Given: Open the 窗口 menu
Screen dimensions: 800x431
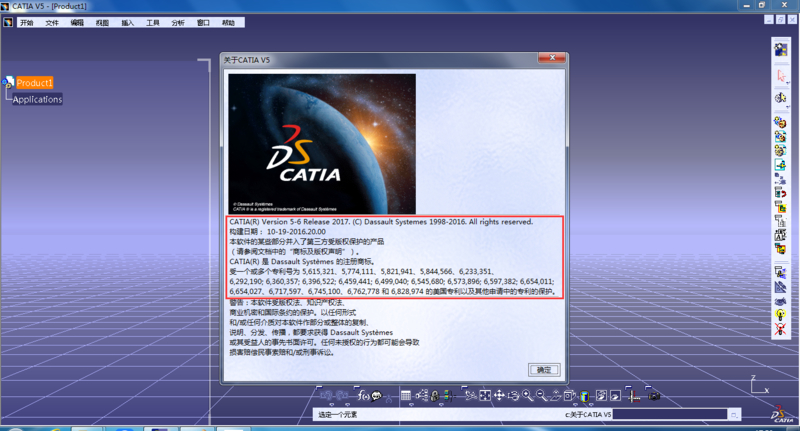Looking at the screenshot, I should 203,22.
